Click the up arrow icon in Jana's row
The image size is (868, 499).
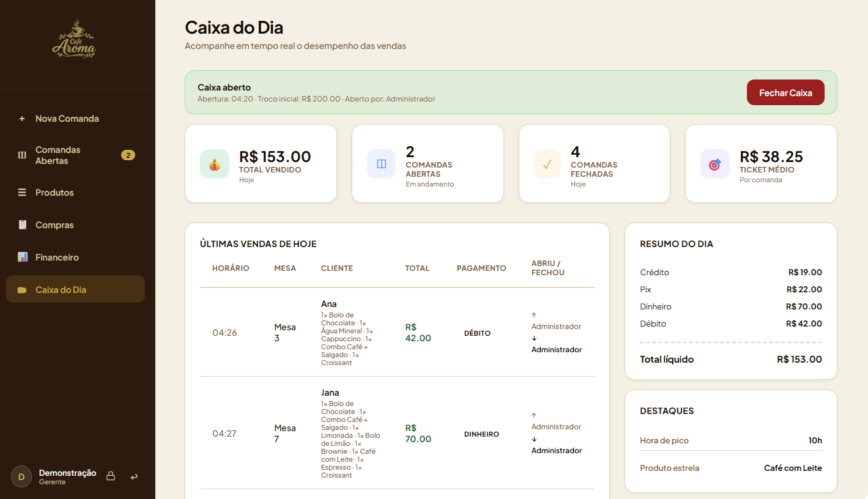click(x=534, y=416)
